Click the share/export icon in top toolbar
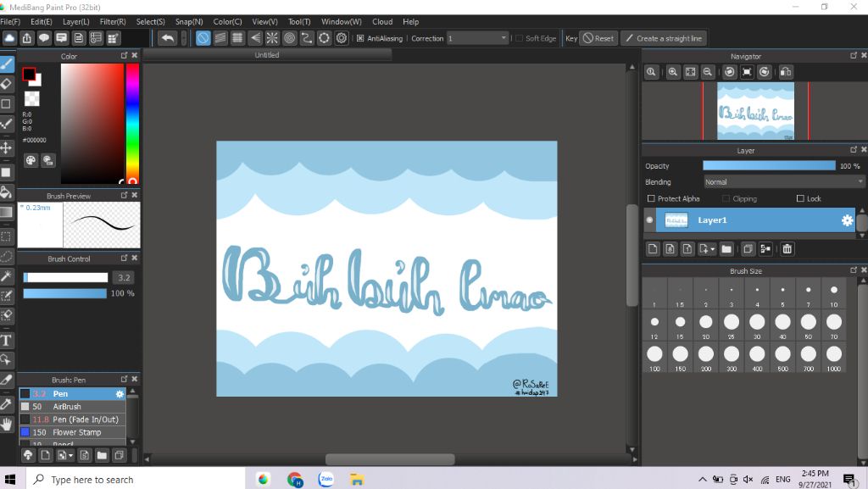 26,38
